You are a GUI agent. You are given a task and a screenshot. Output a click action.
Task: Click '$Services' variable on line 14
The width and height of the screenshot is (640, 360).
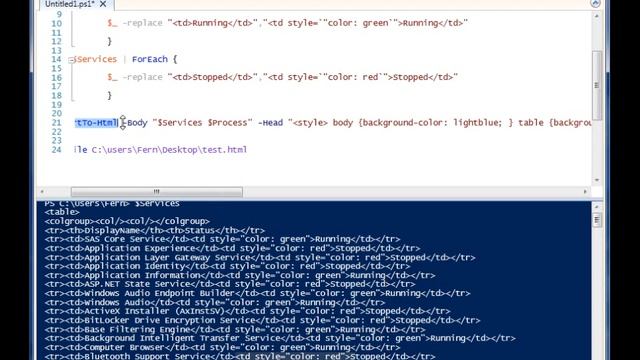coord(96,59)
